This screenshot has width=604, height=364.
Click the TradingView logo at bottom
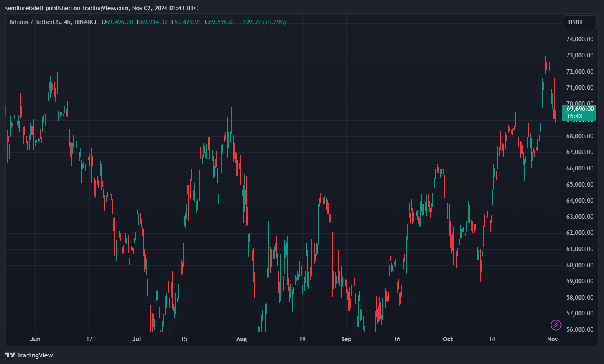(x=29, y=355)
